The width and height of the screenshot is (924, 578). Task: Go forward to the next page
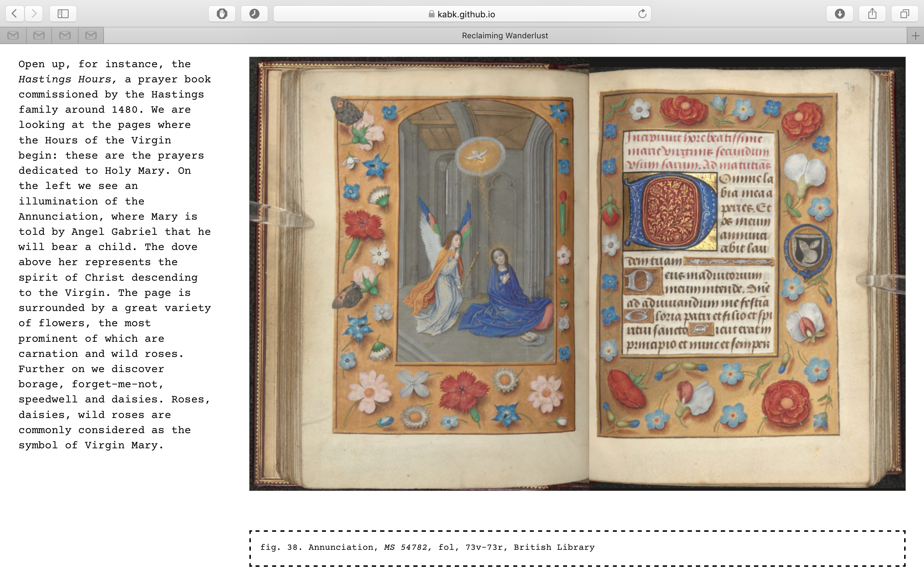[34, 14]
